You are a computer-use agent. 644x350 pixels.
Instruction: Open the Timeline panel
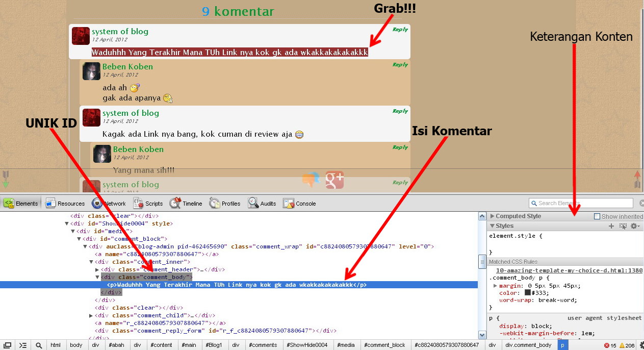coord(186,204)
